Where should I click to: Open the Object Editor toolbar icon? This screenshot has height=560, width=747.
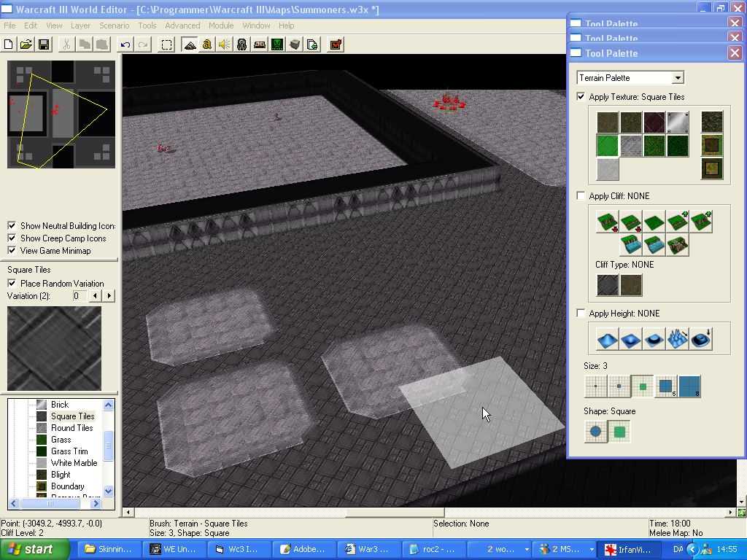point(242,44)
